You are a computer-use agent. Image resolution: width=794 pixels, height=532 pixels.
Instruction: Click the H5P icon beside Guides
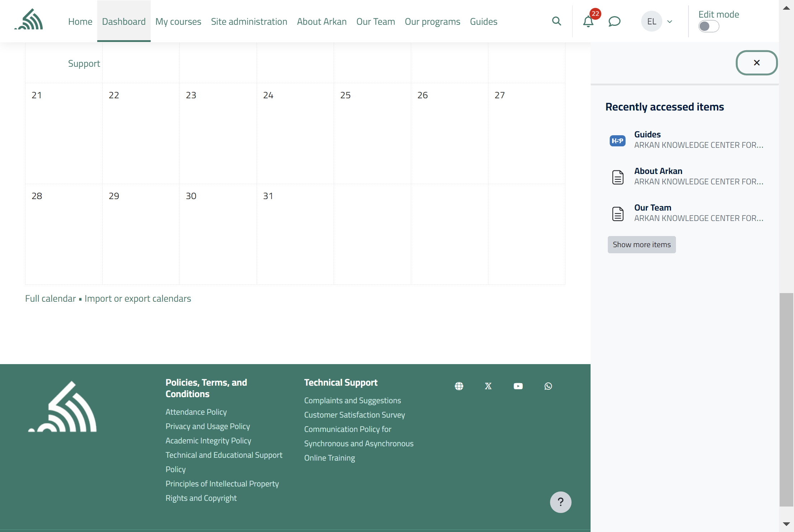[617, 141]
